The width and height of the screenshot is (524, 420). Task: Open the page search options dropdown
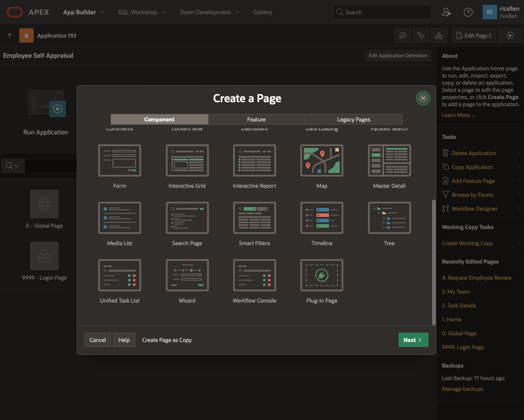(x=13, y=166)
